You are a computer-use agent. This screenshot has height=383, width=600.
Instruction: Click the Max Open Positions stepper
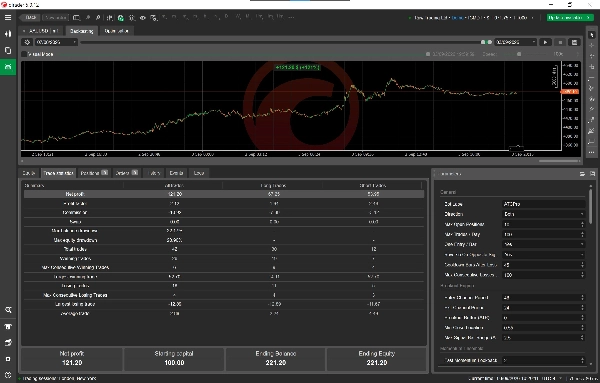(582, 224)
